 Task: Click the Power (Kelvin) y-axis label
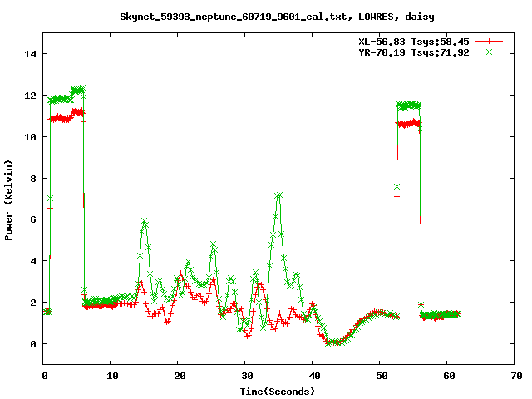pyautogui.click(x=8, y=200)
